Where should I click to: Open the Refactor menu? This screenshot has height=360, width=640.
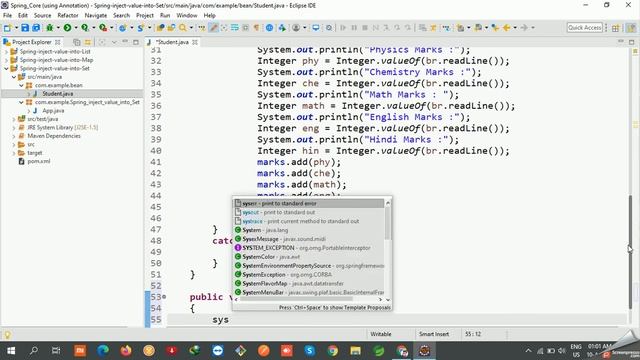(68, 15)
